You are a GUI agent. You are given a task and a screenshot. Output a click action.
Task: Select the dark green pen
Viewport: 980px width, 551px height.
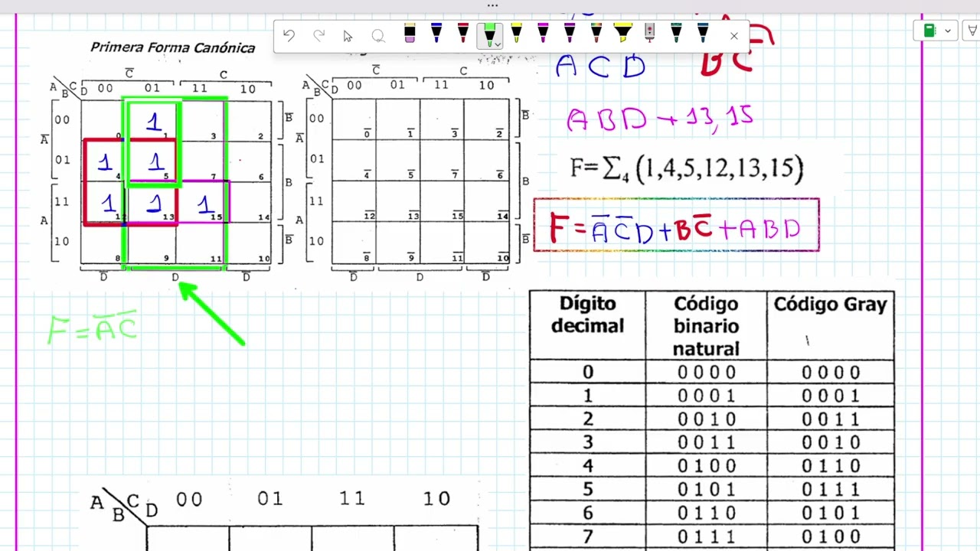tap(676, 33)
